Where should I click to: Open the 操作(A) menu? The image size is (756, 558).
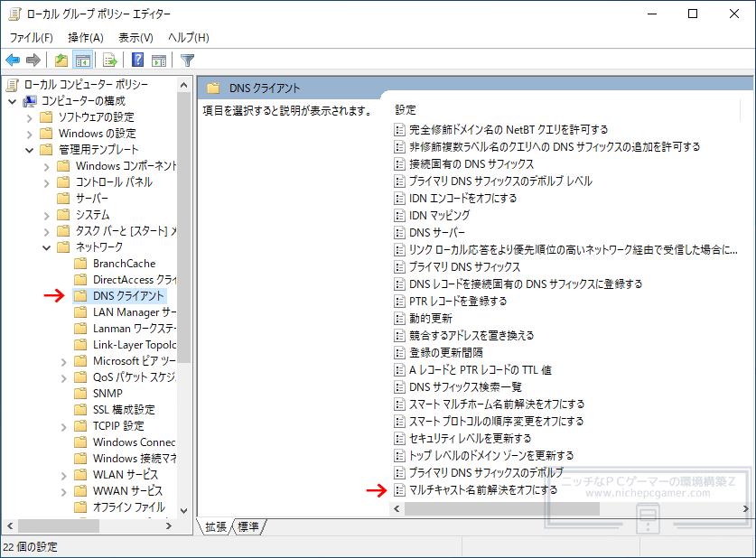[x=86, y=38]
